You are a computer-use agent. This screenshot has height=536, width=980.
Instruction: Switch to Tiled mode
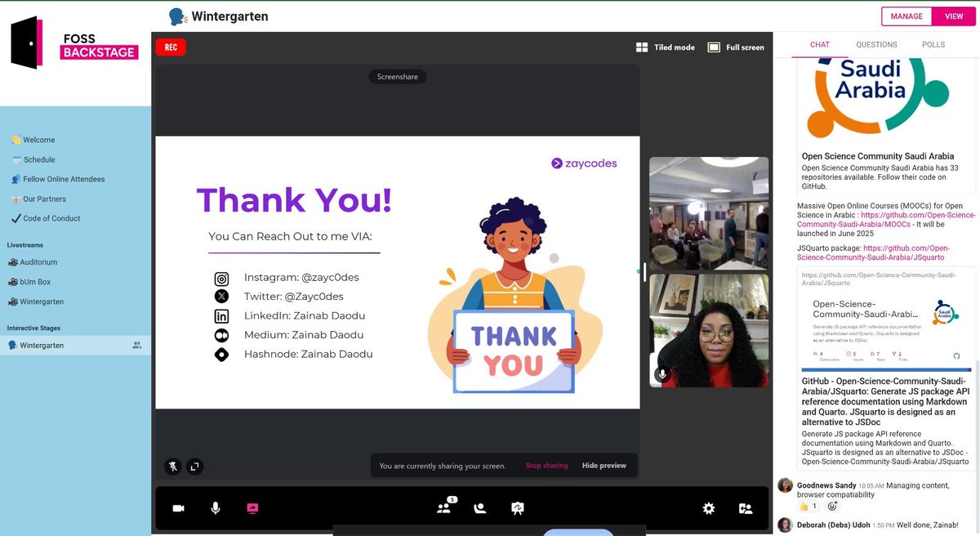tap(665, 47)
